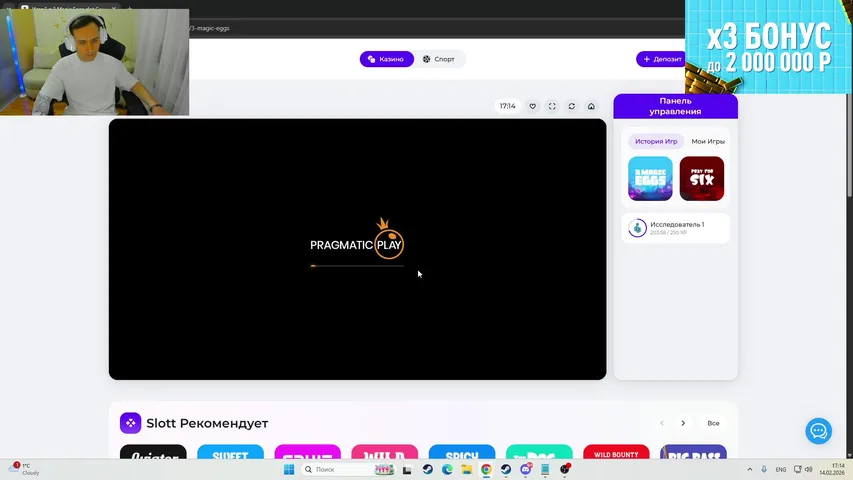The height and width of the screenshot is (480, 853).
Task: Show next recommended games with right arrow
Action: click(683, 423)
